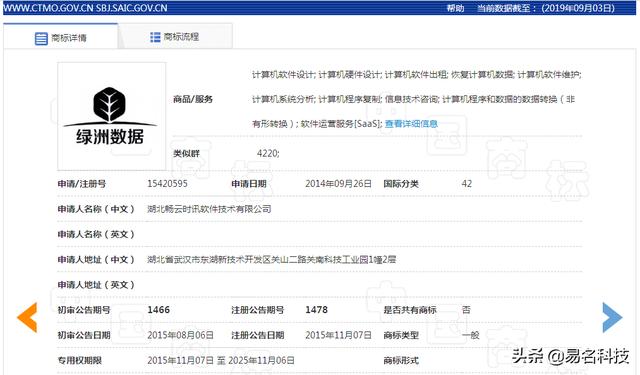Click the 是否共有商标 label
The image size is (640, 375).
click(410, 310)
